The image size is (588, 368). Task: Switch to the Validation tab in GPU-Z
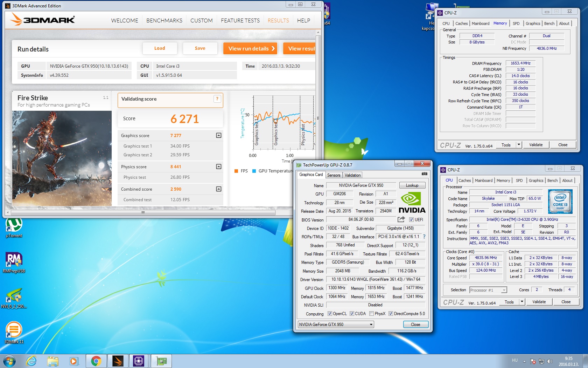pos(352,175)
